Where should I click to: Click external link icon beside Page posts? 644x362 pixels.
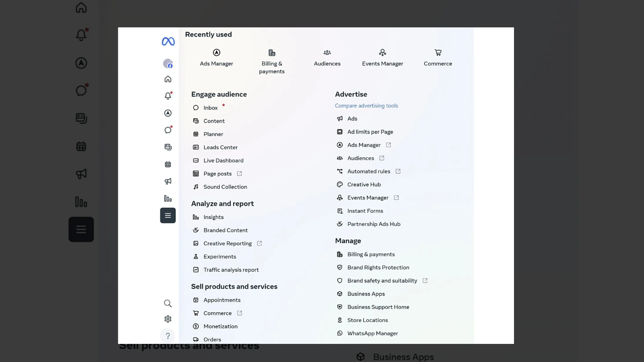point(239,174)
